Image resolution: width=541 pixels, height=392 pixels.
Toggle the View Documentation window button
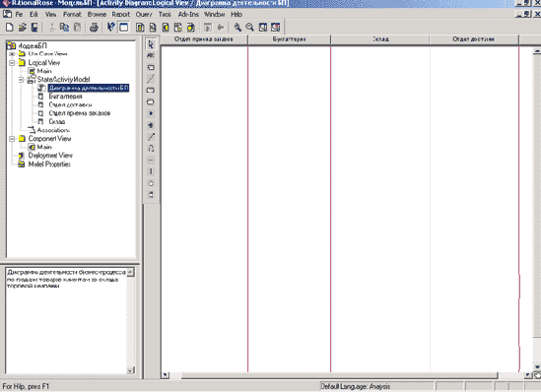click(123, 28)
